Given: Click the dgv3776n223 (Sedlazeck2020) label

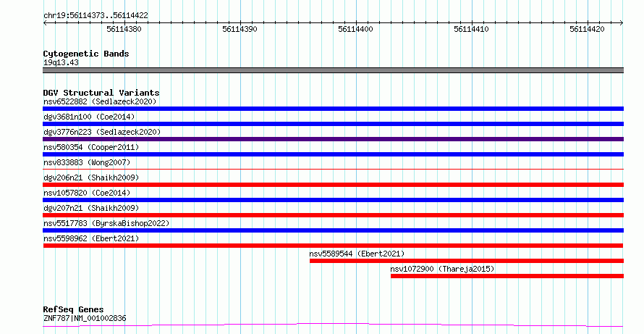Looking at the screenshot, I should pos(102,132).
